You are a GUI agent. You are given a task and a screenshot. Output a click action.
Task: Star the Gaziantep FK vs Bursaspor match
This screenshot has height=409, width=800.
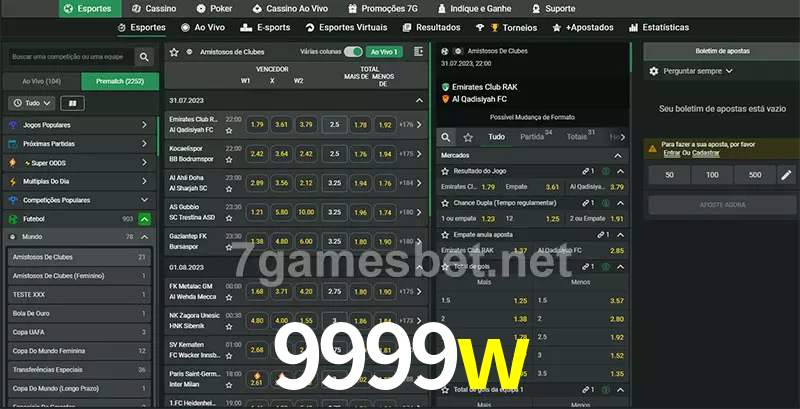(229, 247)
